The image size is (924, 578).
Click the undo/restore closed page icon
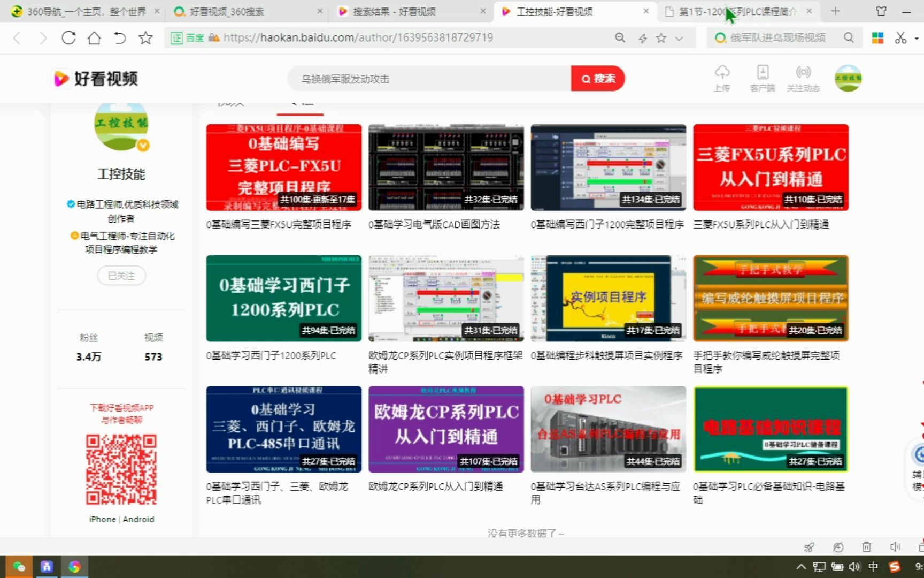(x=120, y=38)
